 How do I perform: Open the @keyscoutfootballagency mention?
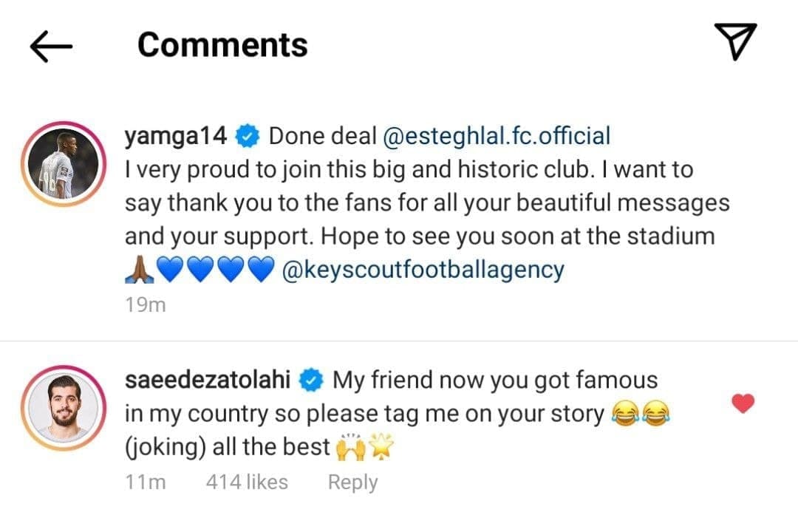(423, 270)
